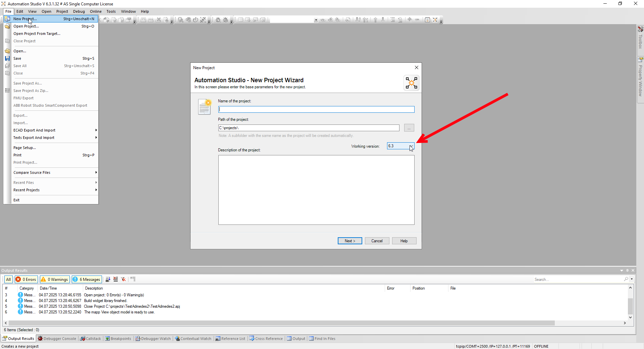Toggle the All filter in Output Results

[8, 279]
